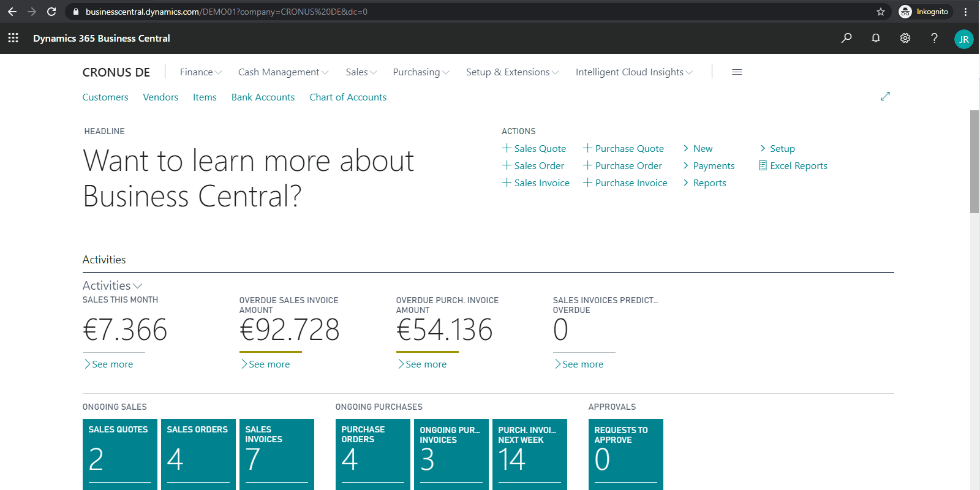The image size is (980, 490).
Task: Open the Sales Orders tile
Action: 198,454
